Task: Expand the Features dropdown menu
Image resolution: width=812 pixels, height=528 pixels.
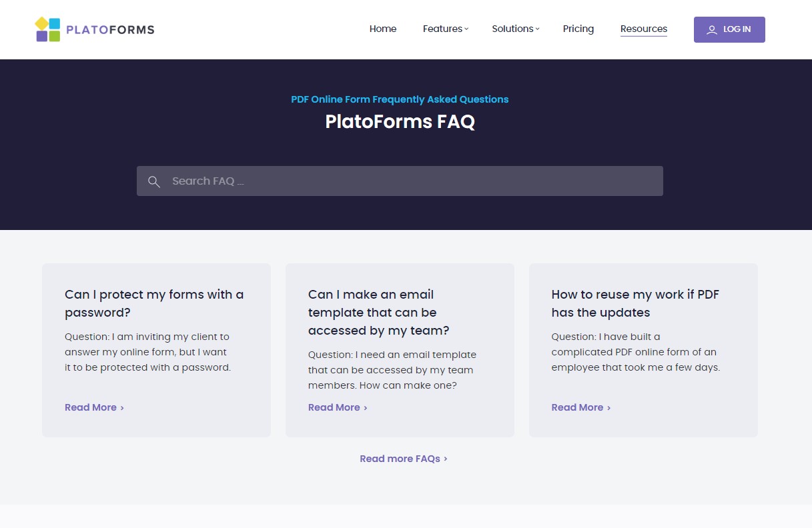Action: [x=445, y=29]
